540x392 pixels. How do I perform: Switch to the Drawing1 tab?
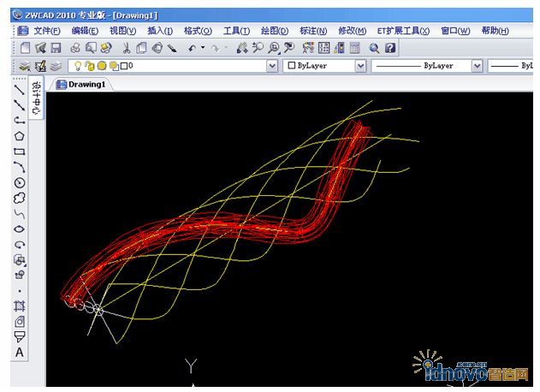click(x=81, y=85)
